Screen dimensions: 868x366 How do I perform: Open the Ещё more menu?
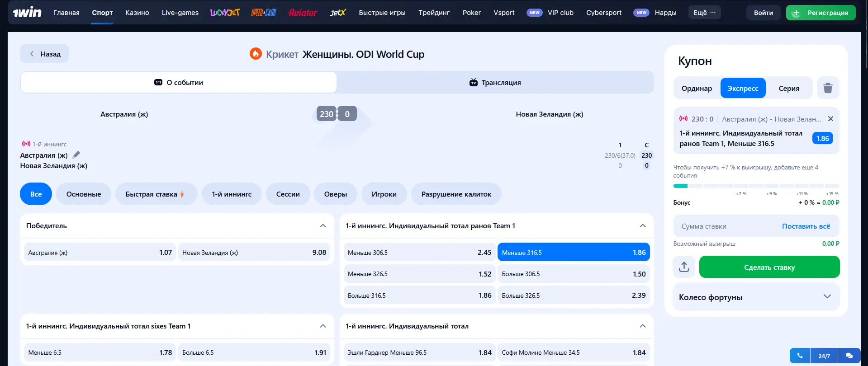(704, 13)
